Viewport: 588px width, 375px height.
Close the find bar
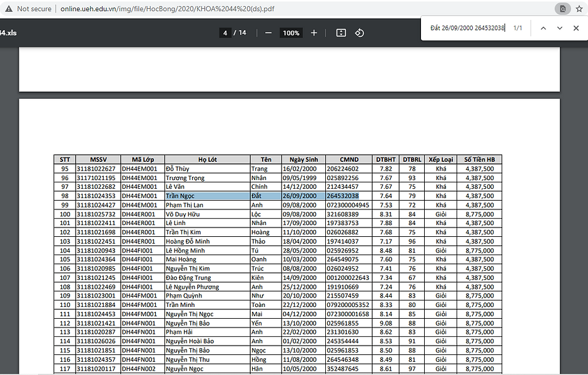click(576, 28)
